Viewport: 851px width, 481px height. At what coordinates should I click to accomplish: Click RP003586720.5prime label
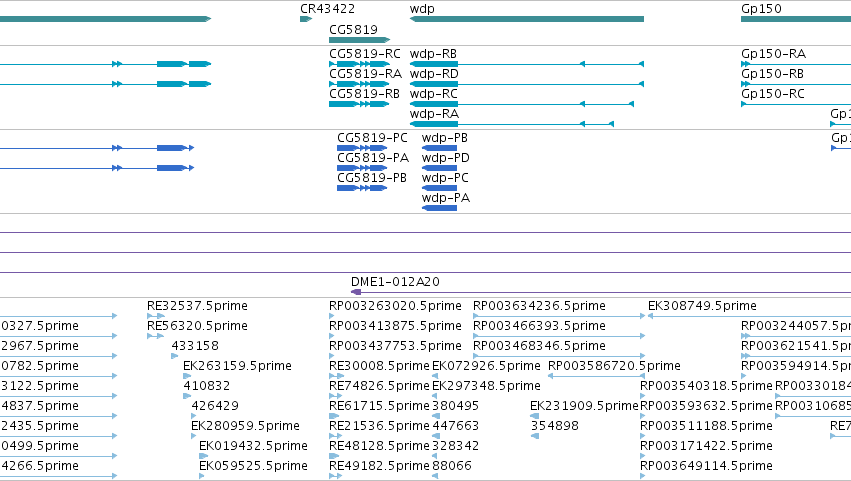tap(614, 366)
